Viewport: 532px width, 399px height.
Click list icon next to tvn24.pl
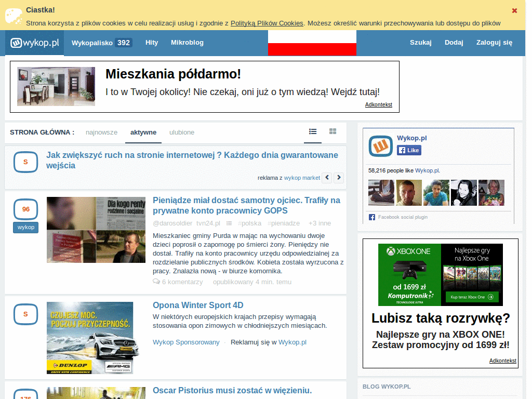pos(229,223)
